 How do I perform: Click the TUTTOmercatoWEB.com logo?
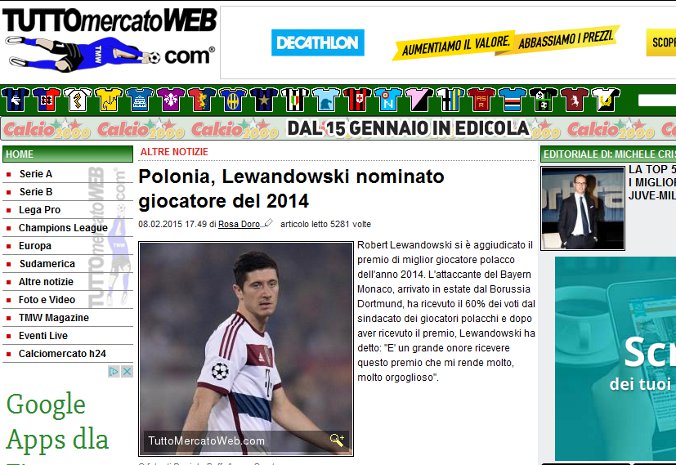point(110,40)
